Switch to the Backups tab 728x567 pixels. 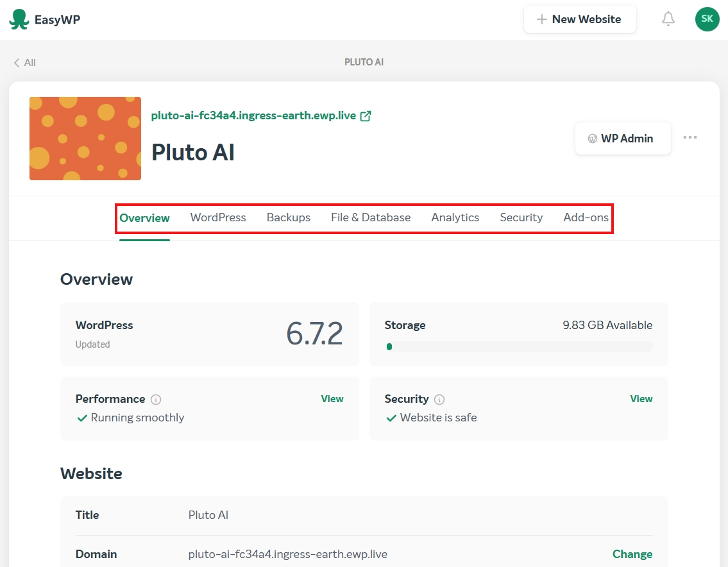coord(289,218)
